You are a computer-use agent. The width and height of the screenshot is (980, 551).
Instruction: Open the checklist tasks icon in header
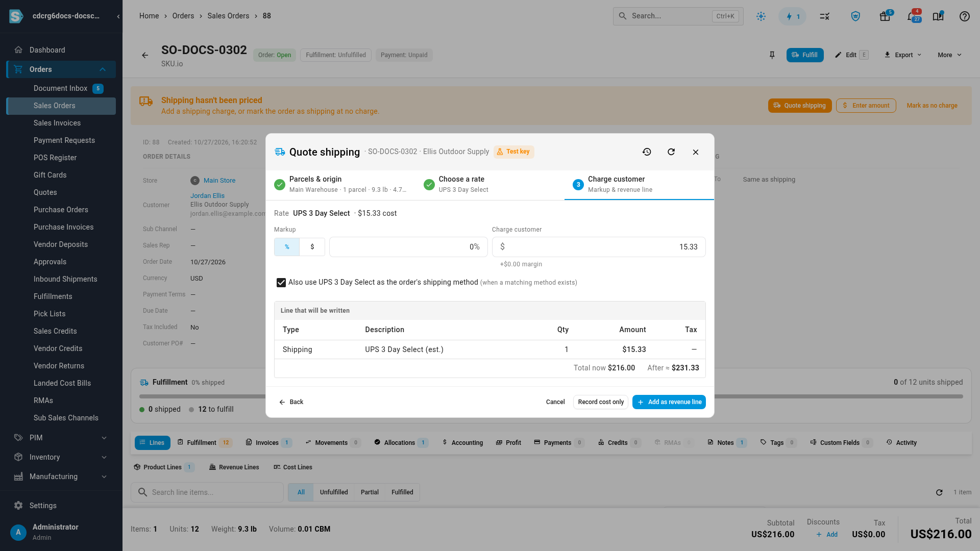pyautogui.click(x=824, y=16)
